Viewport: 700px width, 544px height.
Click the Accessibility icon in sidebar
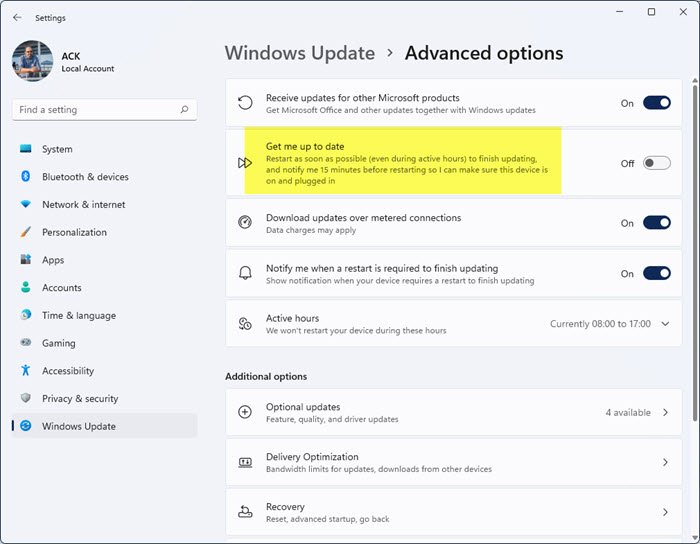(26, 371)
